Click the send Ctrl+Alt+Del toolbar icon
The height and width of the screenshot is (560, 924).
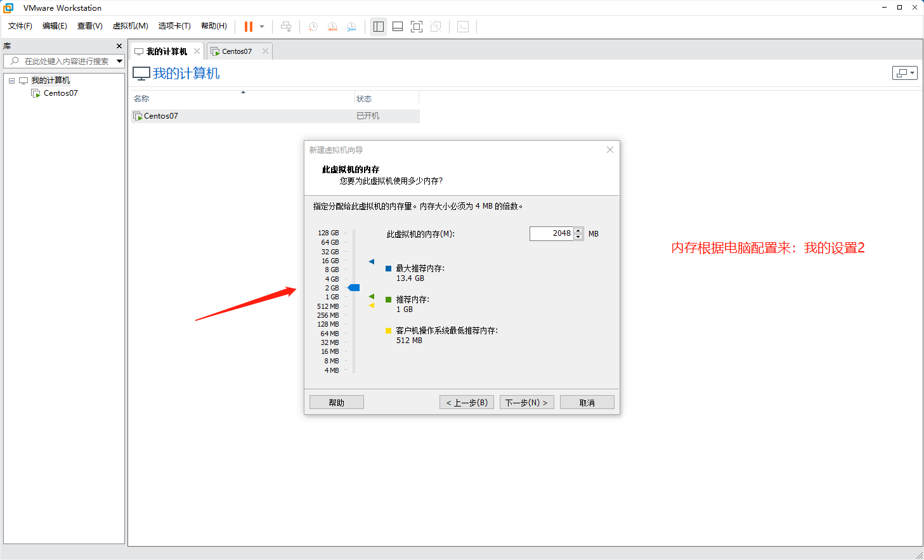point(286,27)
